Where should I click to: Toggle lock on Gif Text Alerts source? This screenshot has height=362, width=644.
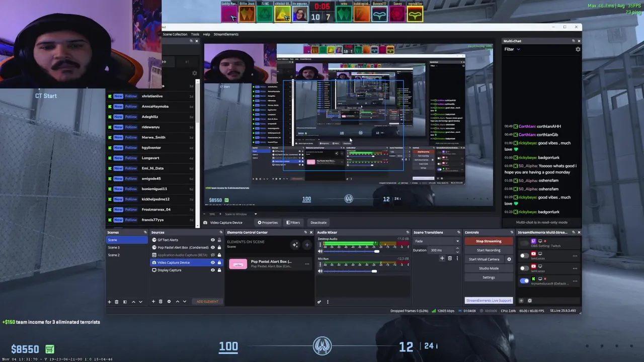(219, 240)
